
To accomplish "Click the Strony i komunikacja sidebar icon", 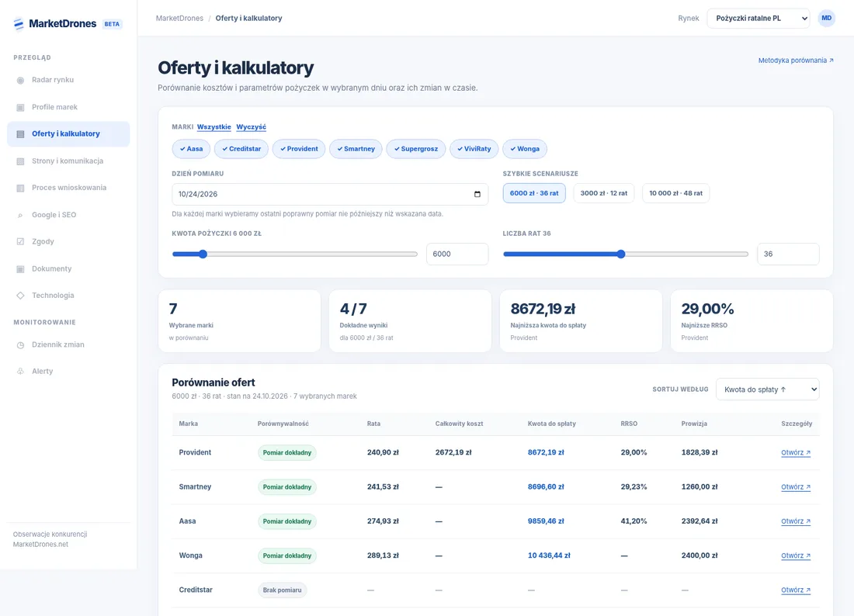I will click(x=20, y=161).
